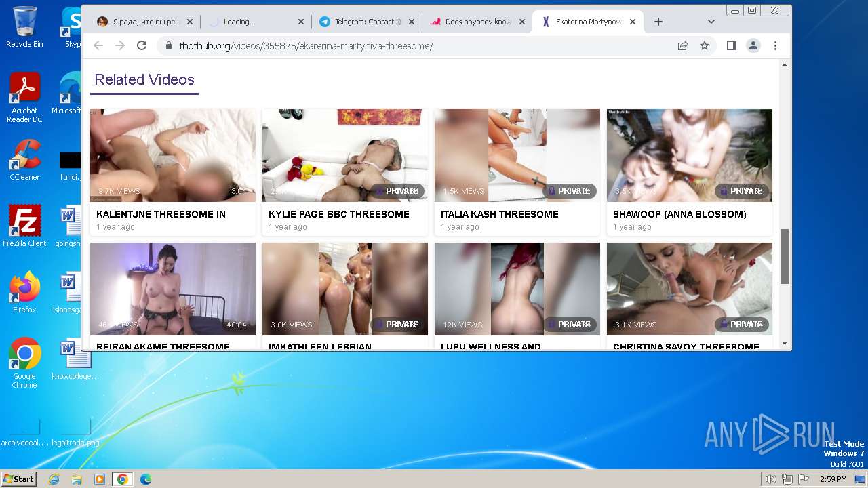Open the media player taskbar icon
Image resolution: width=868 pixels, height=488 pixels.
click(x=100, y=479)
